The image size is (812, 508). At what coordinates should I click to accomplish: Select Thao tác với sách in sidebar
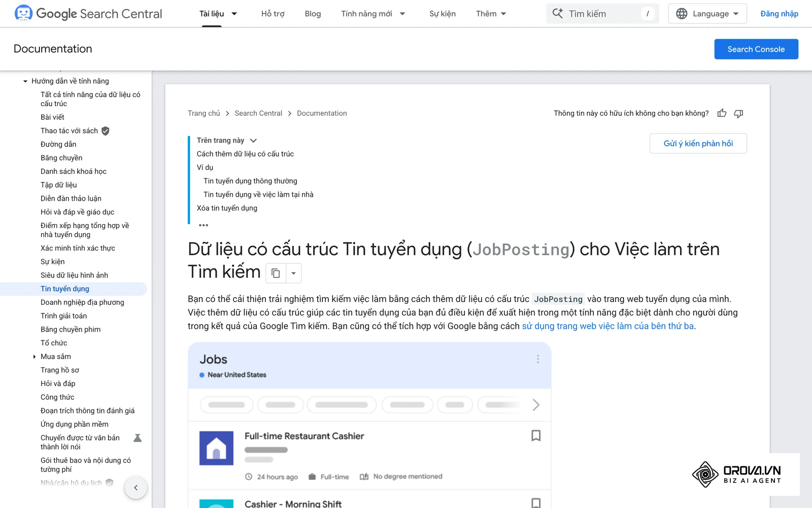(70, 131)
